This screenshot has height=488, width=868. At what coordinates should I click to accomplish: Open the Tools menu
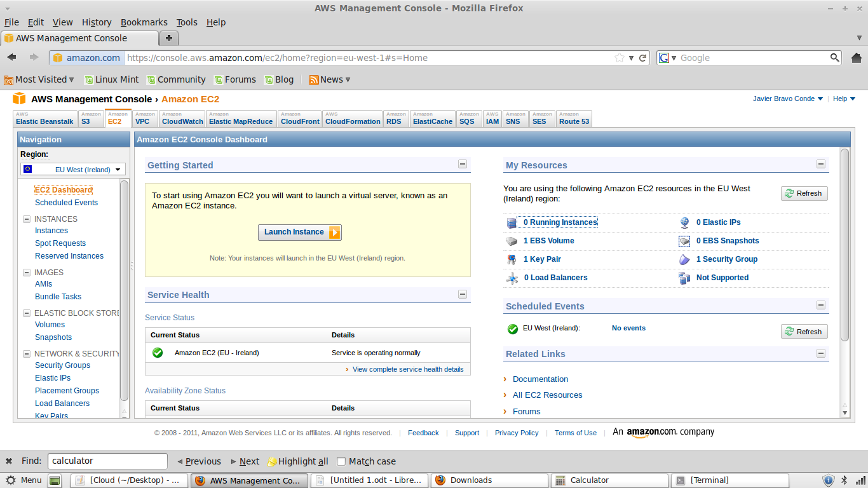click(187, 22)
